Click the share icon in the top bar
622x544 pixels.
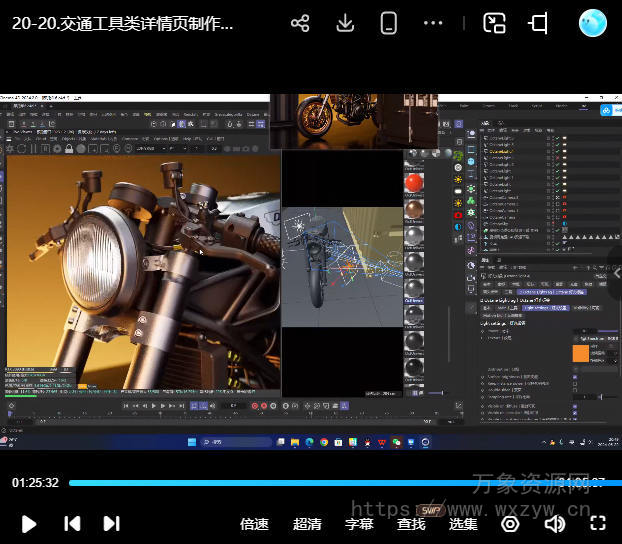(x=300, y=23)
